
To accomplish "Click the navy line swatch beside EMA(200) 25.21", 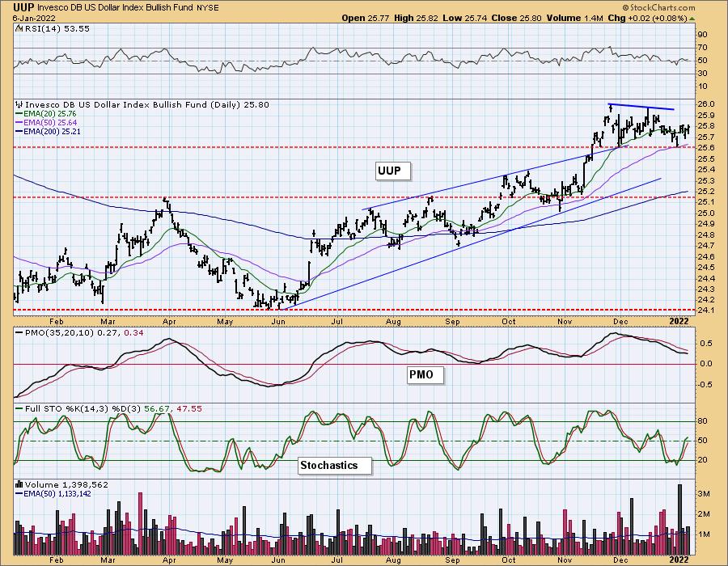I will click(19, 131).
